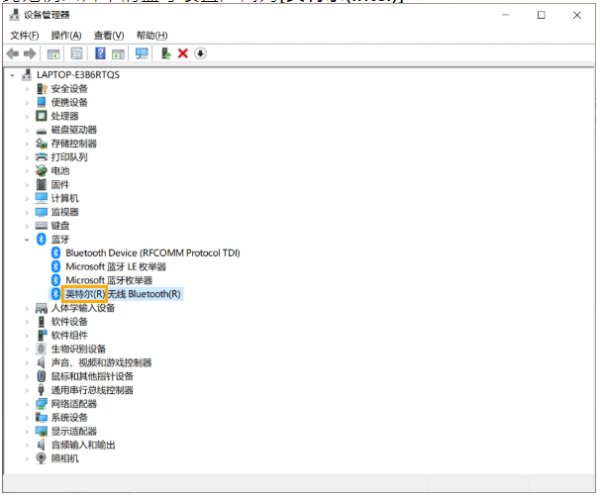This screenshot has height=498, width=600.
Task: Collapse the 蓝牙 Bluetooth category
Action: pyautogui.click(x=27, y=240)
